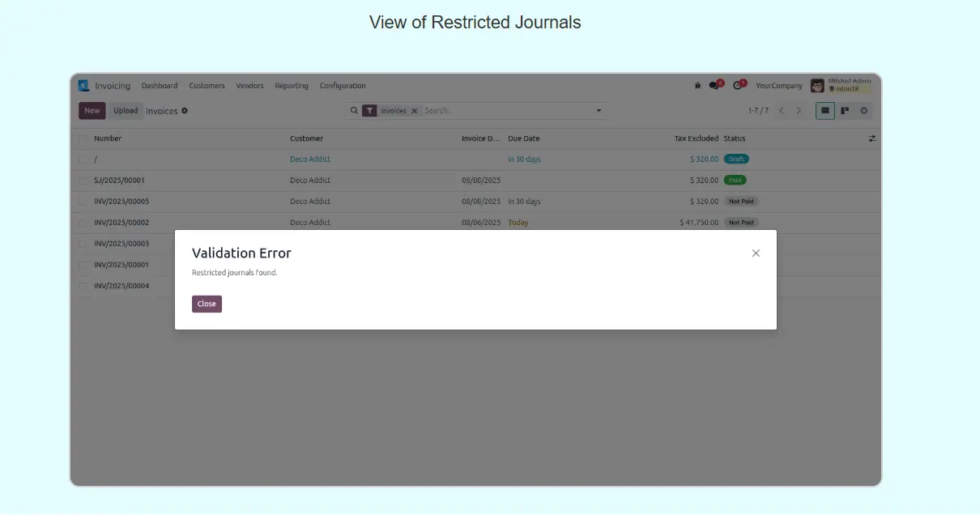Close the Validation Error dialog with X
Screen dimensions: 980x515
click(x=756, y=253)
